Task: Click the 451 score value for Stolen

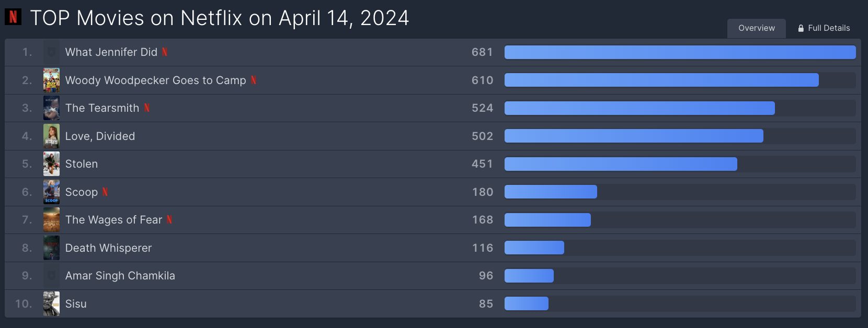Action: click(x=482, y=164)
